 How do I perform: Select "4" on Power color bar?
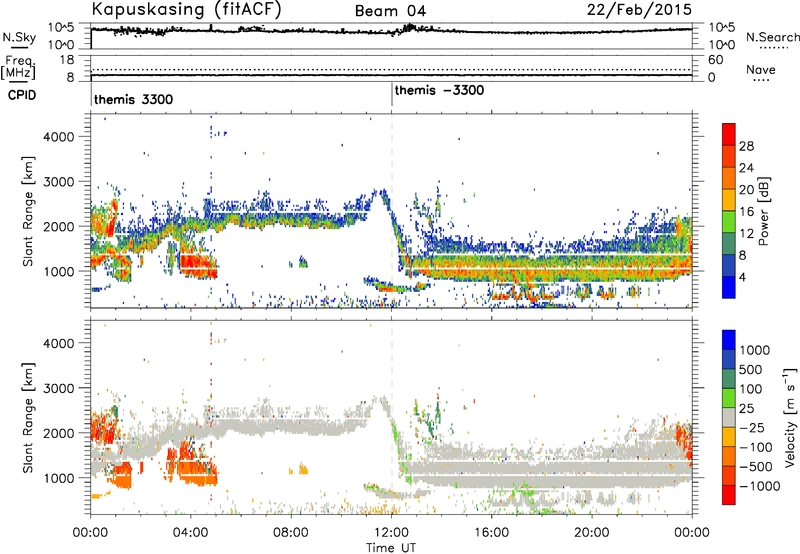point(743,277)
